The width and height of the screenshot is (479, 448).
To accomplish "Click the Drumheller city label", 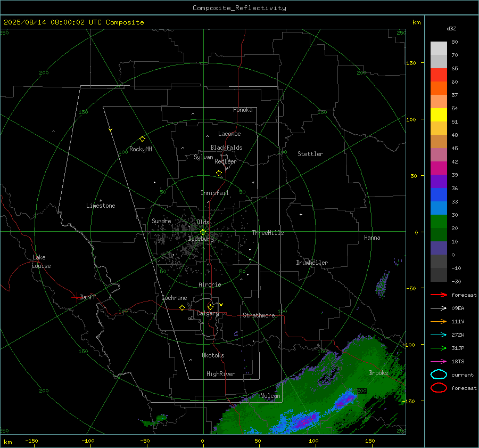I will click(312, 263).
